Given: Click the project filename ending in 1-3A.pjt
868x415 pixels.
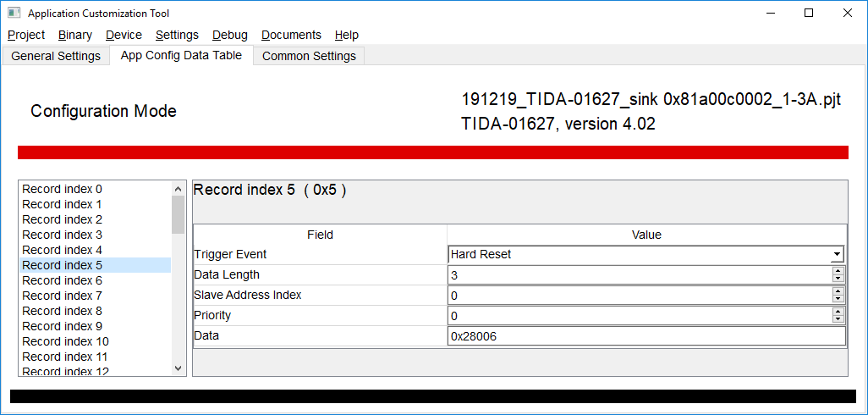Looking at the screenshot, I should coord(651,100).
